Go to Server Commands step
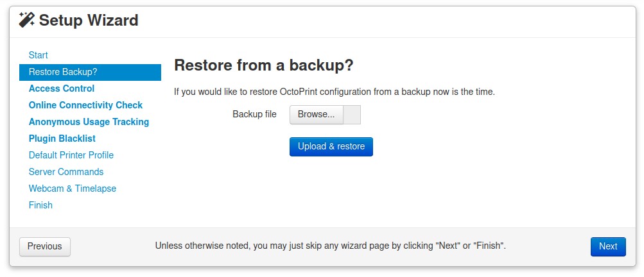This screenshot has height=277, width=644. click(66, 172)
